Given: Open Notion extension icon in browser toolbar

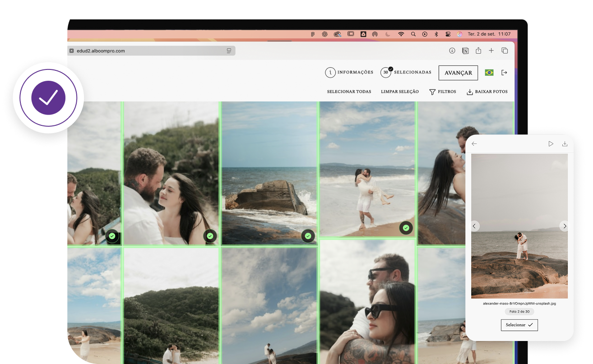Looking at the screenshot, I should (465, 51).
